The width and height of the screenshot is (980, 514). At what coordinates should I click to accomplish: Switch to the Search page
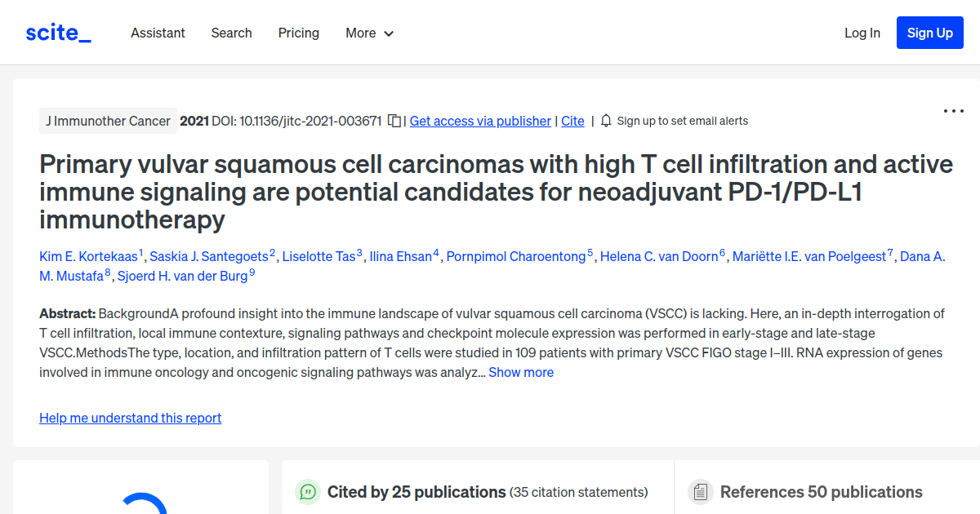tap(231, 33)
